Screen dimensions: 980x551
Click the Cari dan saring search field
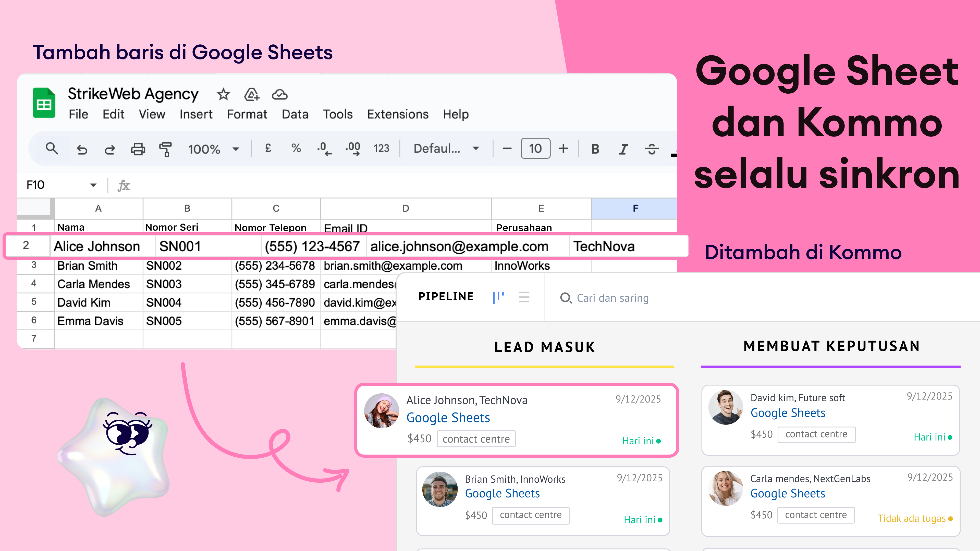pos(612,298)
